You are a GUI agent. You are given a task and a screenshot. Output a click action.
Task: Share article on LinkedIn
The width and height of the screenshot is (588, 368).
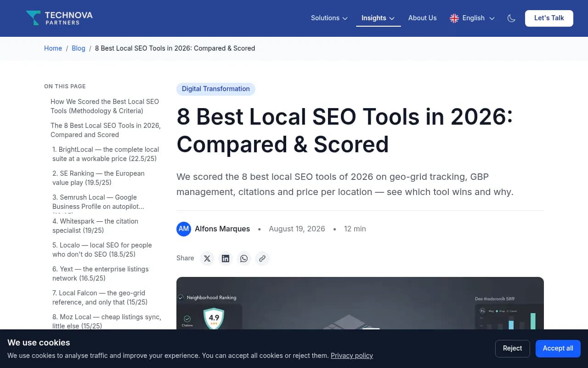point(226,259)
